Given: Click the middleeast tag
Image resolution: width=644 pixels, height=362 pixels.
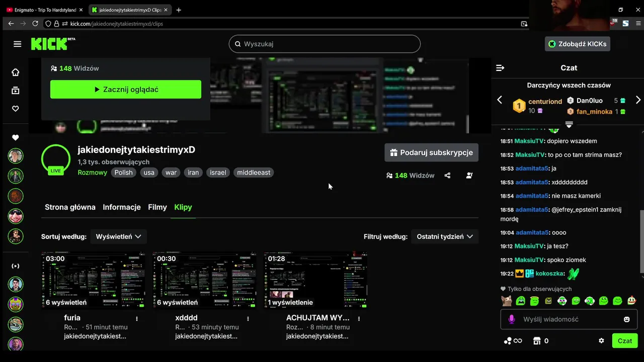Looking at the screenshot, I should click(254, 172).
